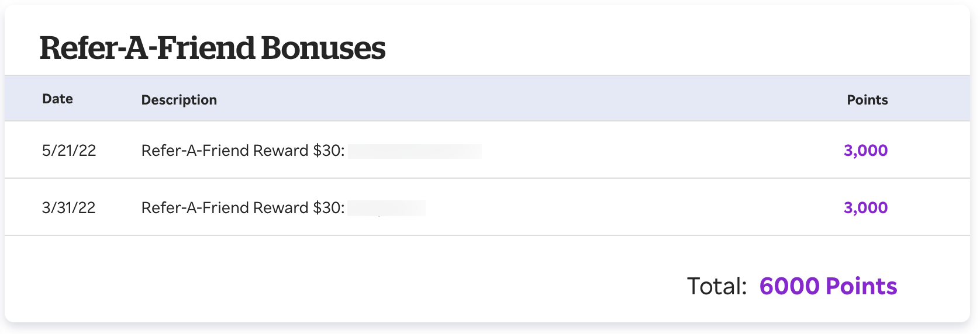Click the Points column header
980x334 pixels.
pos(867,100)
